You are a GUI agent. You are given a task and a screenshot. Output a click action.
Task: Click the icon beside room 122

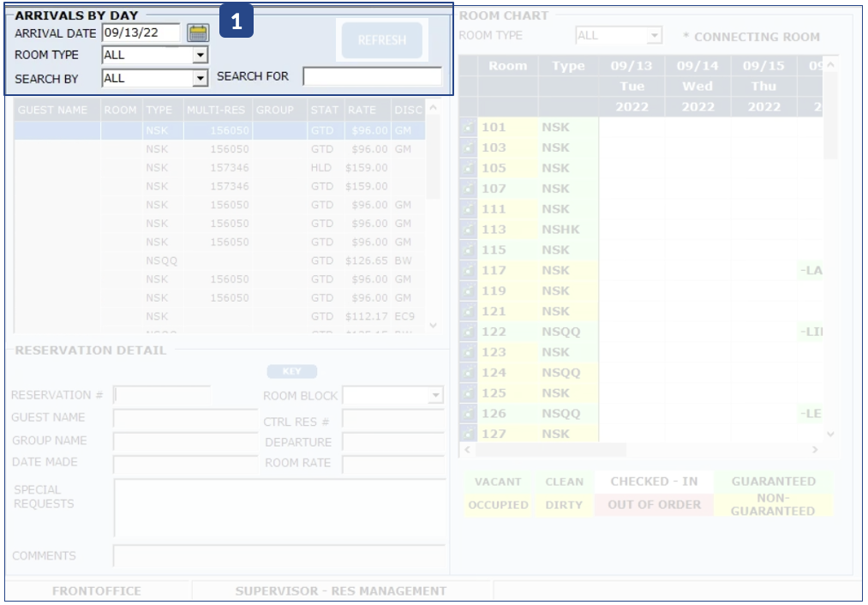(469, 332)
